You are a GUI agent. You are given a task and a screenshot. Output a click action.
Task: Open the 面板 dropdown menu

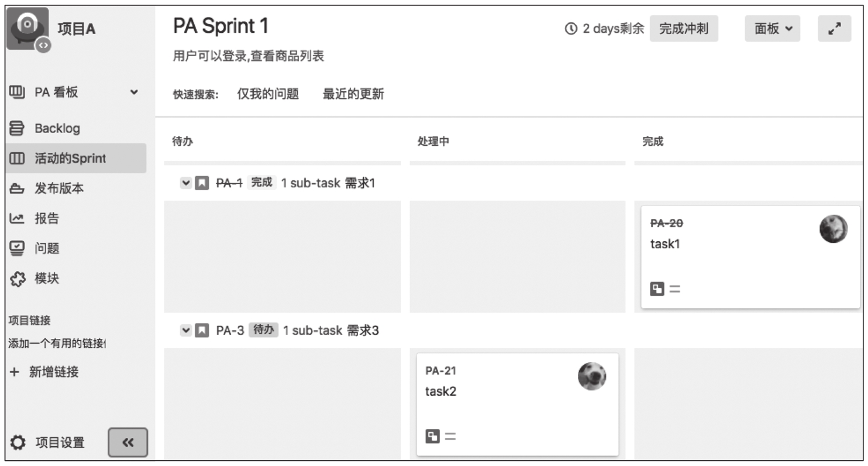point(772,29)
